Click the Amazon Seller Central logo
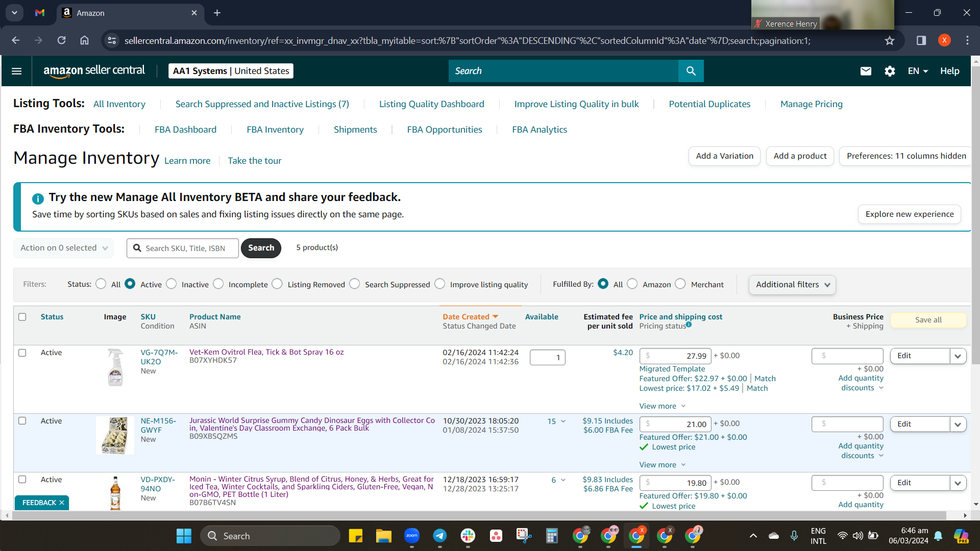This screenshot has height=551, width=980. (94, 71)
